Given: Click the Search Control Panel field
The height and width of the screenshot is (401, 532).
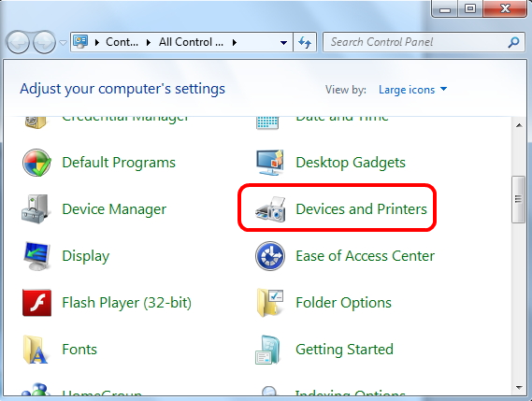Looking at the screenshot, I should (x=415, y=42).
